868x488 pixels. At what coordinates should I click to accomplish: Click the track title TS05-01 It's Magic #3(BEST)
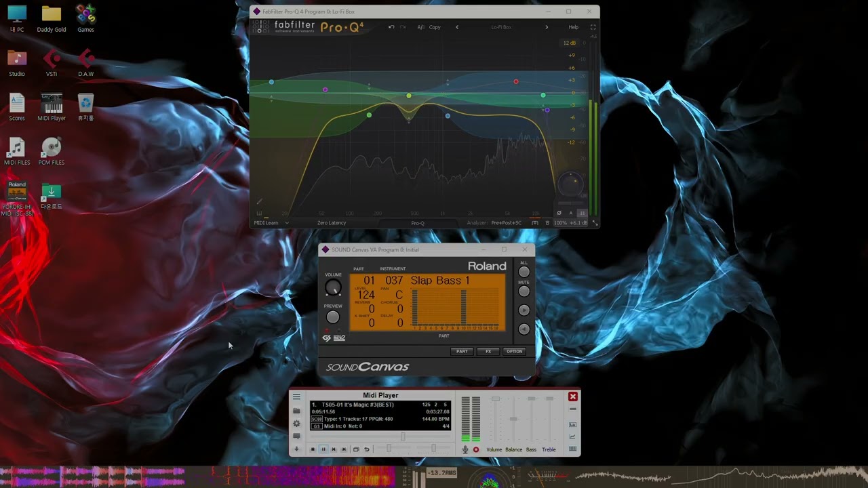(357, 405)
